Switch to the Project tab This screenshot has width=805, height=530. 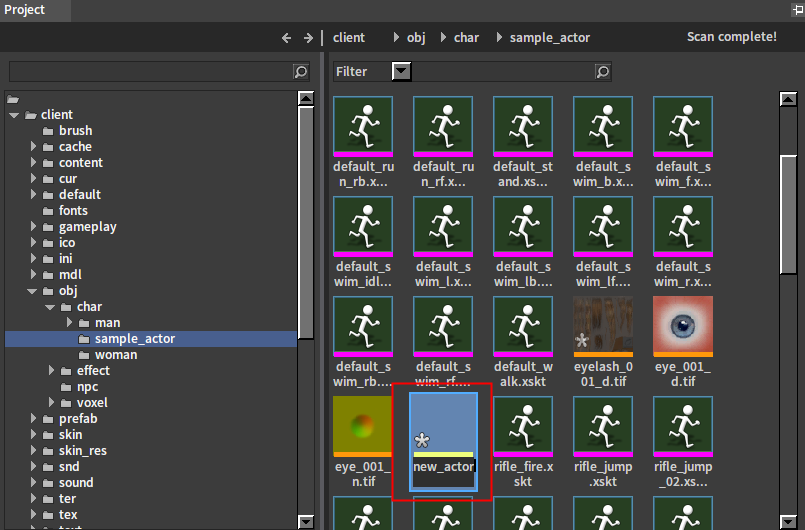pos(25,10)
